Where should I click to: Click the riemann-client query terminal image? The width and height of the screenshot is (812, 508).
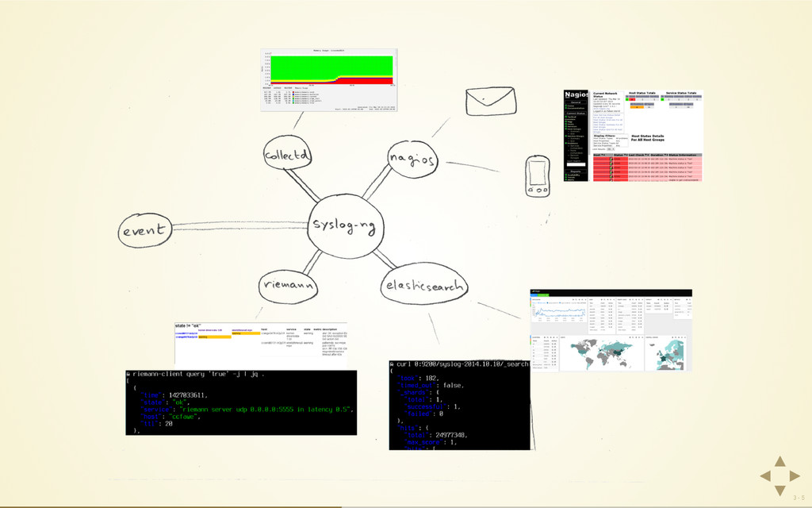241,402
